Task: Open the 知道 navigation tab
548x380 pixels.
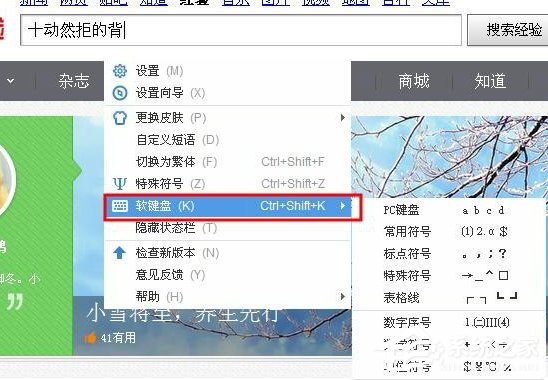Action: tap(490, 81)
